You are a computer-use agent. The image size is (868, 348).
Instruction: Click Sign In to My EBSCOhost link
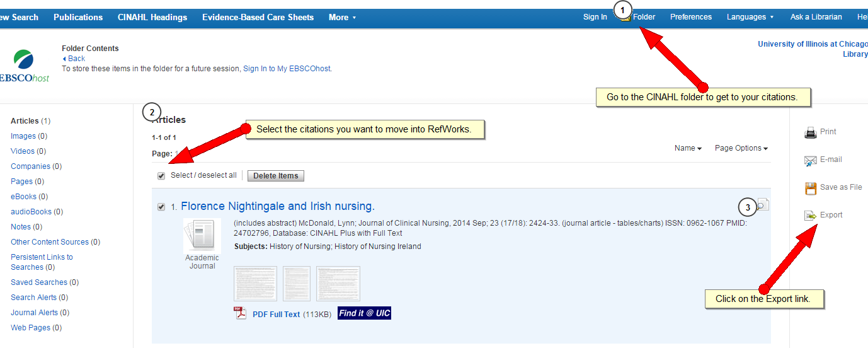287,69
